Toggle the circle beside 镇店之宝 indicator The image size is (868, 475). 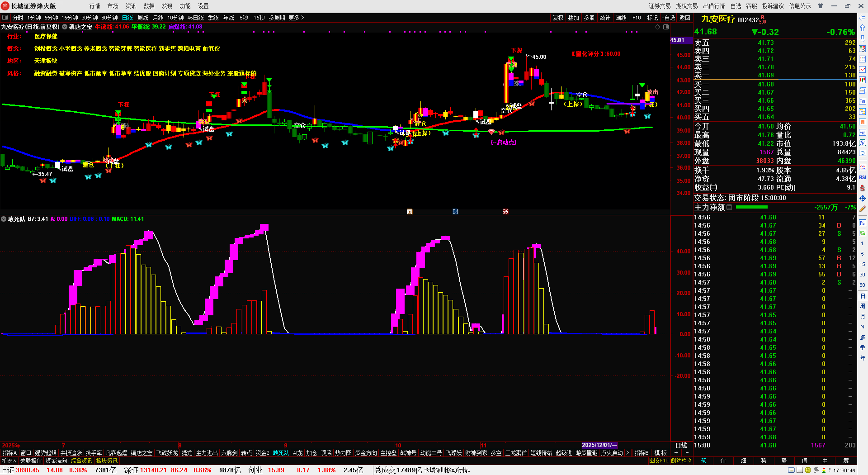tap(65, 27)
